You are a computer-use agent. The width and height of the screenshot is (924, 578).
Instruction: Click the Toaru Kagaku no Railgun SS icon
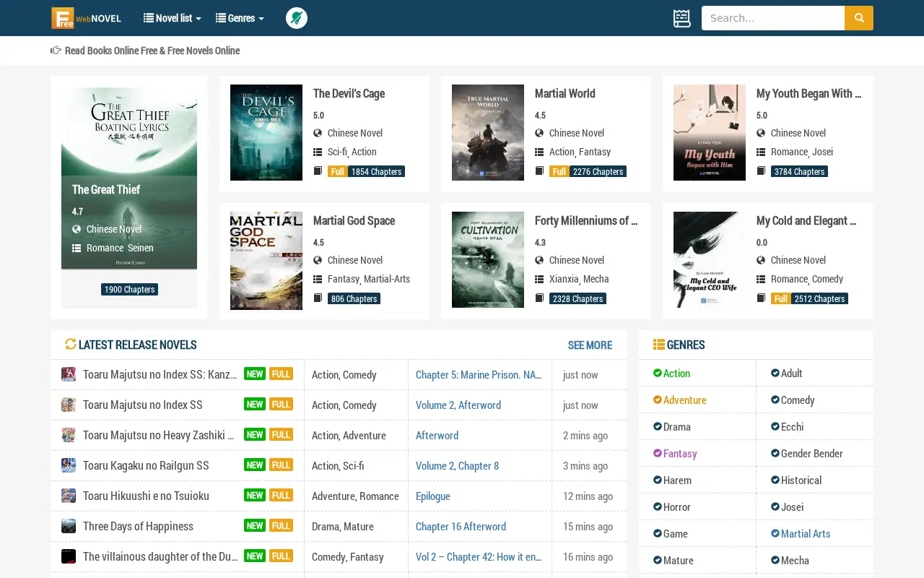point(69,465)
